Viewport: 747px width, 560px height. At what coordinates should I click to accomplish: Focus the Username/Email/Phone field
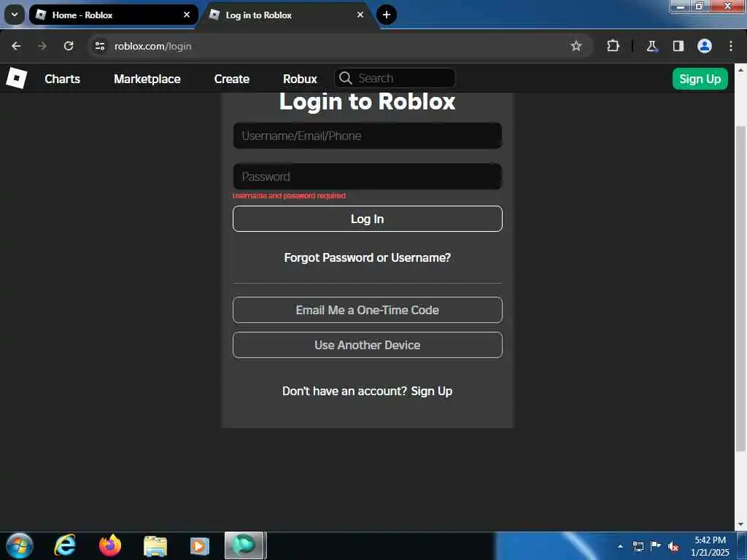[x=368, y=136]
